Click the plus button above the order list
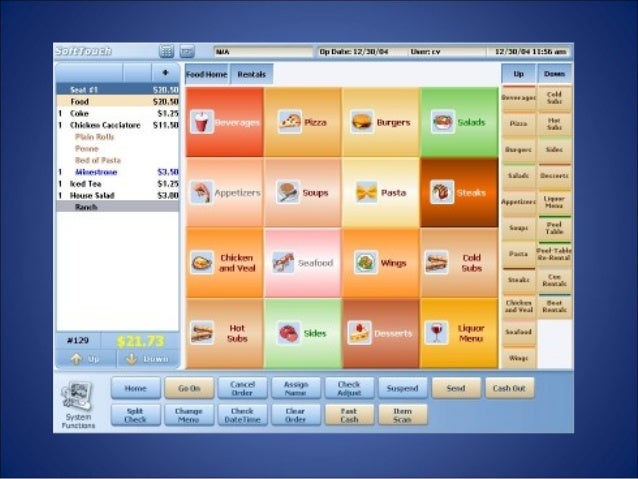638x479 pixels. click(165, 73)
